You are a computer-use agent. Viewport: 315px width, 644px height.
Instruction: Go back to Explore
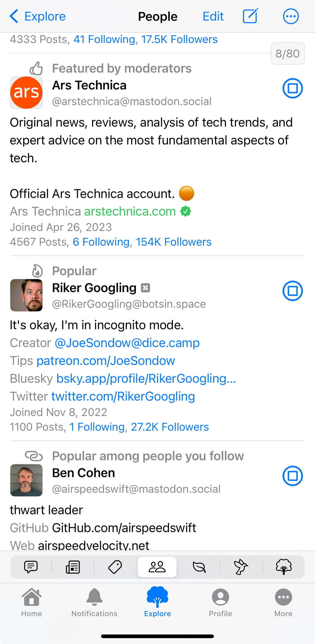point(37,17)
